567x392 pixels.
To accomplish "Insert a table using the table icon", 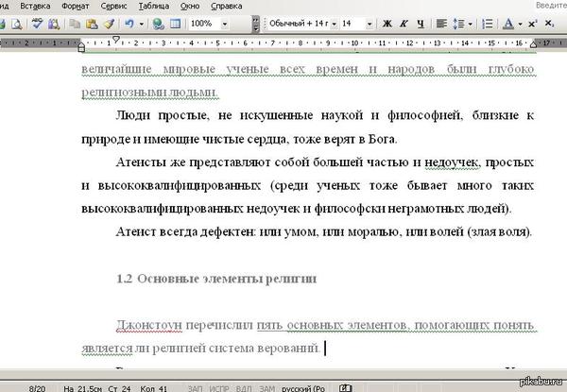I will [x=175, y=23].
